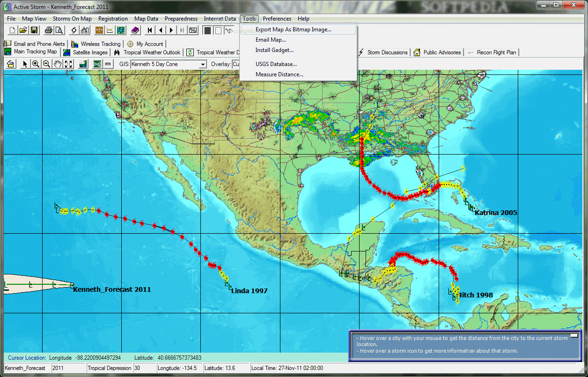Minimize the blue hover tips panel
The width and height of the screenshot is (588, 377).
click(574, 337)
